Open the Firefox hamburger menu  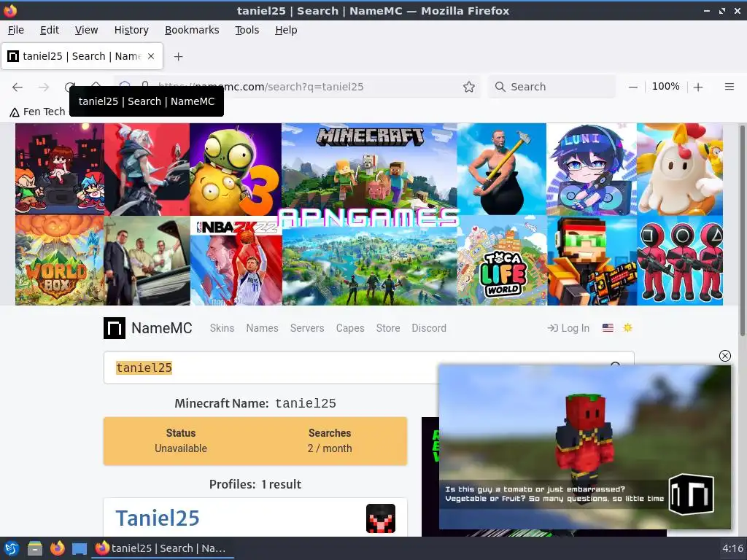coord(729,87)
